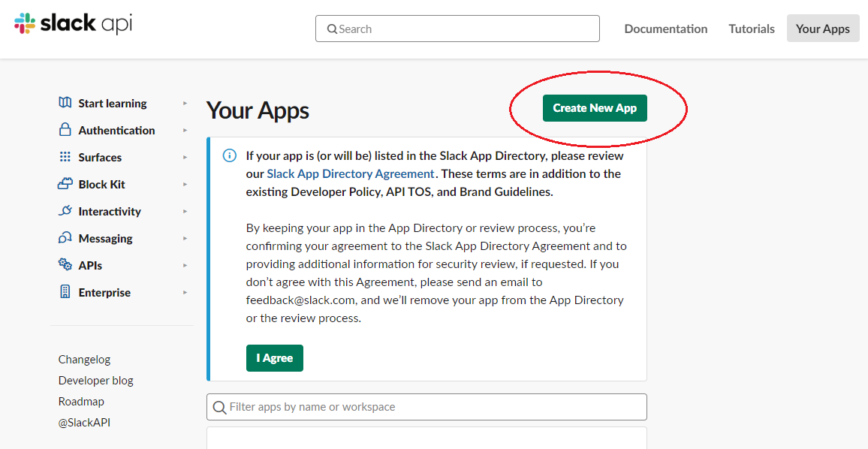Screen dimensions: 868x449
Task: Open the Developer blog link
Action: tap(96, 381)
